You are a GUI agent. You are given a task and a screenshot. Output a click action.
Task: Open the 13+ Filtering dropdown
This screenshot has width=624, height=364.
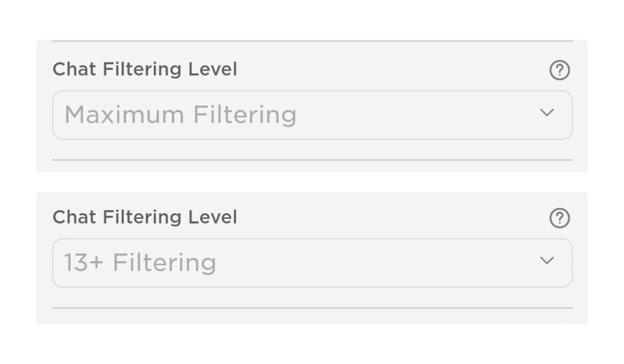click(312, 263)
